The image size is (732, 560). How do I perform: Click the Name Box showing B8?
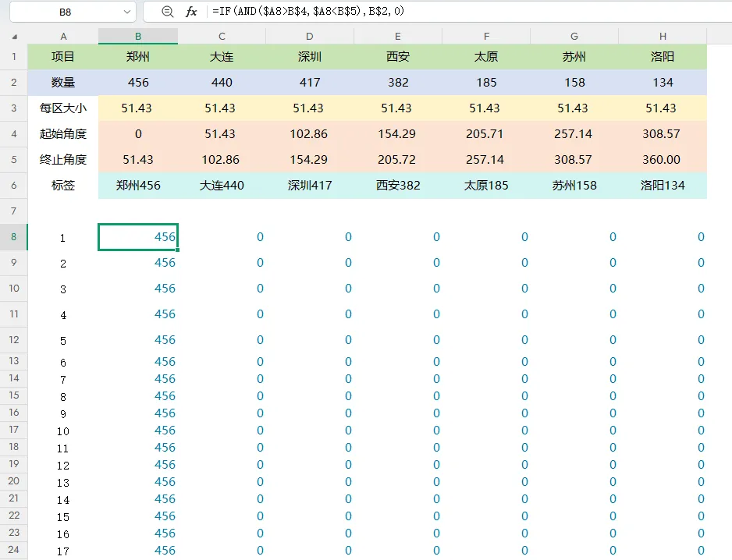click(x=65, y=12)
